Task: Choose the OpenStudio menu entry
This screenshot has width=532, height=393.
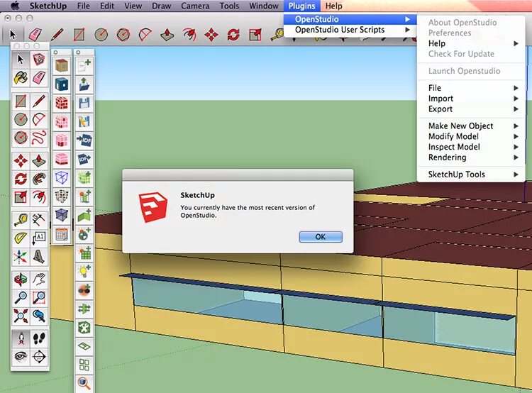Action: click(x=350, y=19)
